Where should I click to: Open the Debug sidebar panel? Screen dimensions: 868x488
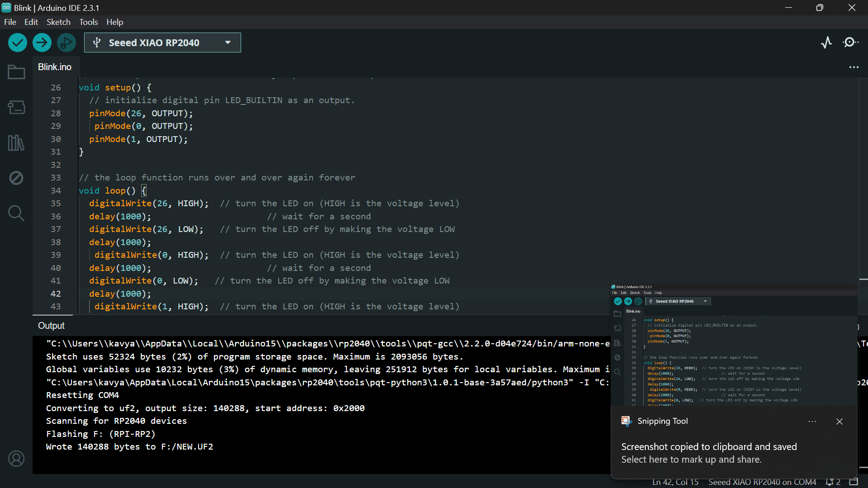16,178
